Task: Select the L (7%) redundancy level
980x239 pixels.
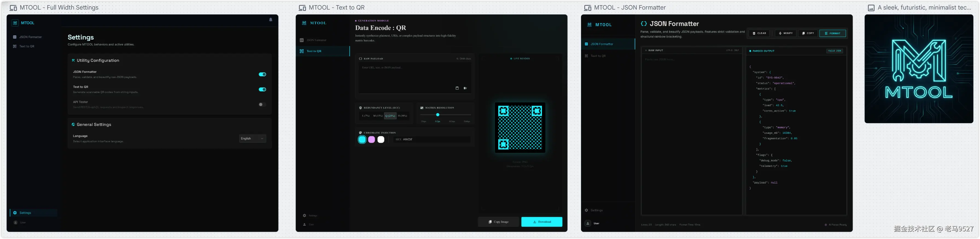Action: (x=366, y=116)
